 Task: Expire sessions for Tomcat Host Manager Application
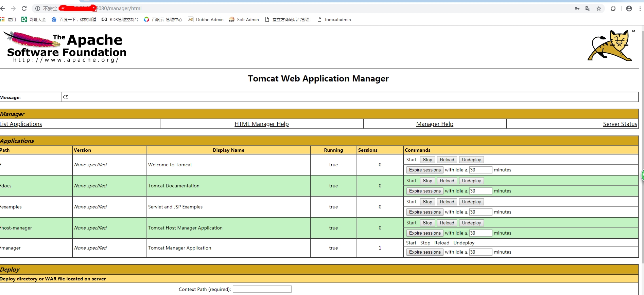(425, 233)
